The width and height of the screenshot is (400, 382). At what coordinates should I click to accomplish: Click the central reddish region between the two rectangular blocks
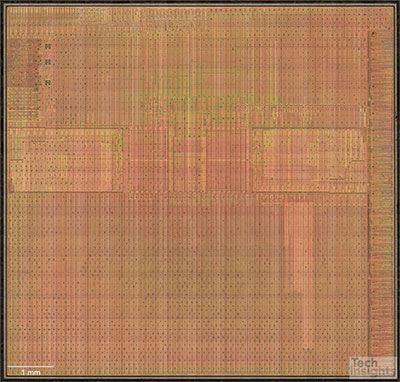188,160
